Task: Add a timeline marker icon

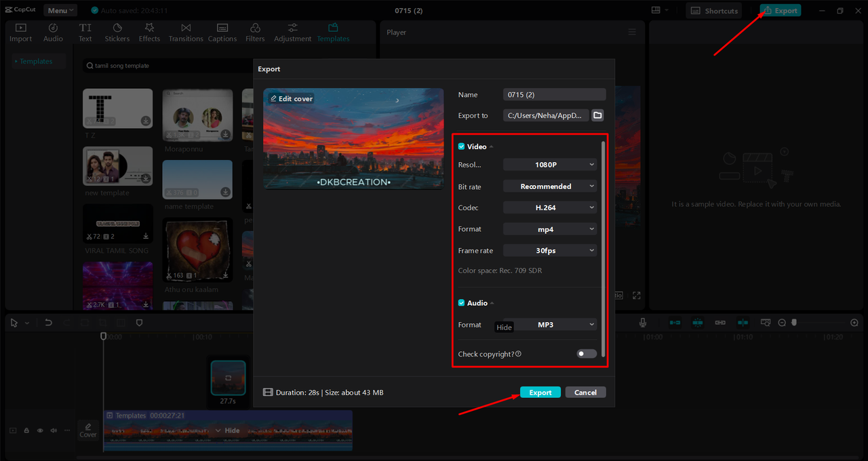Action: click(x=139, y=323)
